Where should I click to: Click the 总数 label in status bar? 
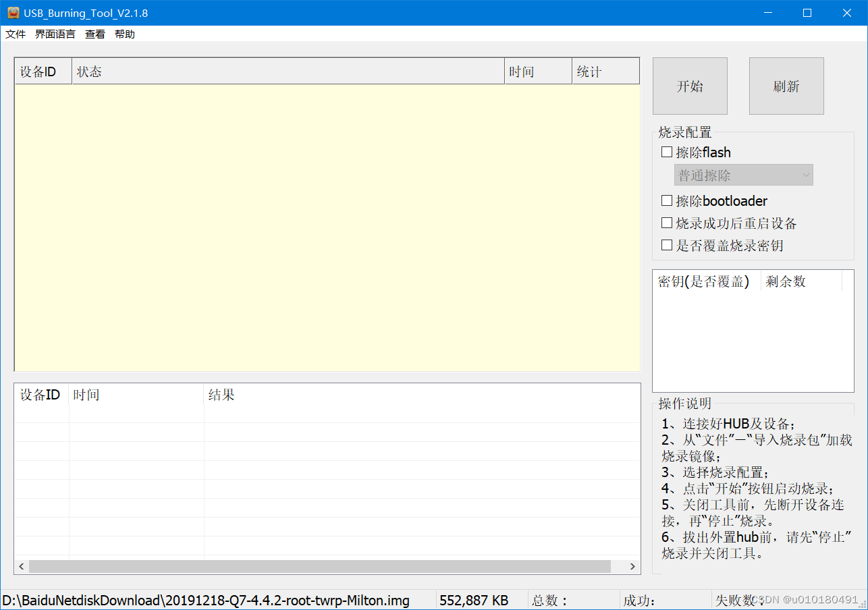coord(550,600)
